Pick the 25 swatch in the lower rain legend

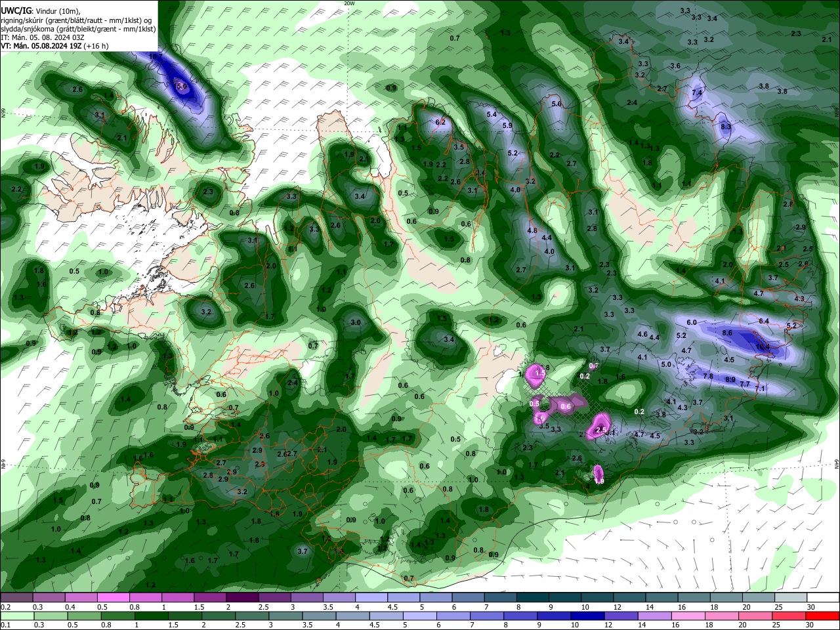coord(789,616)
